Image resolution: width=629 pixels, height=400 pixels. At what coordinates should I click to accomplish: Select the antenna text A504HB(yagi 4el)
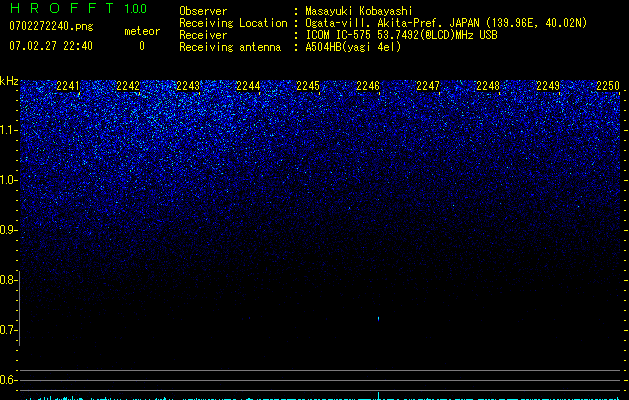pyautogui.click(x=353, y=47)
